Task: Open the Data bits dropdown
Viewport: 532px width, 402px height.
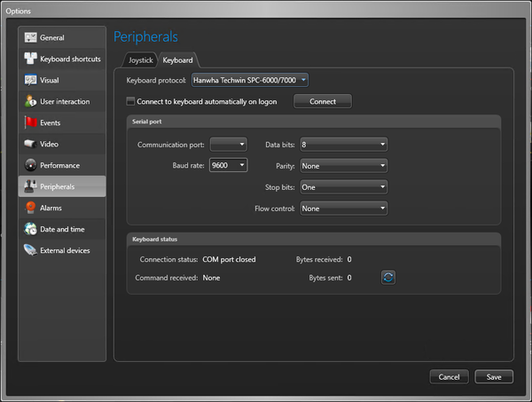Action: [344, 145]
